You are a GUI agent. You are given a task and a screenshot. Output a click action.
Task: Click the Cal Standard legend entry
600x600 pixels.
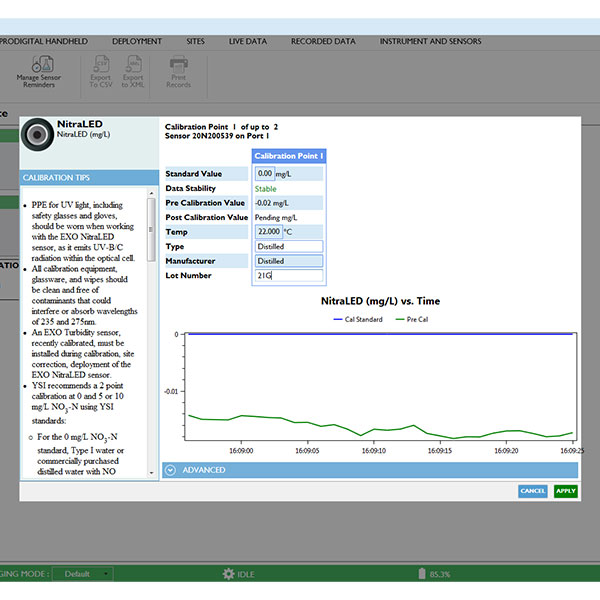(358, 320)
